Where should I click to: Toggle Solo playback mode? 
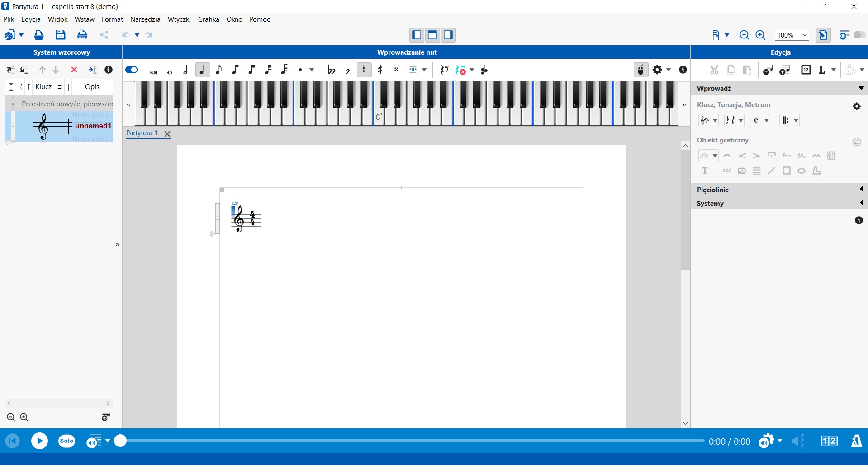click(66, 441)
